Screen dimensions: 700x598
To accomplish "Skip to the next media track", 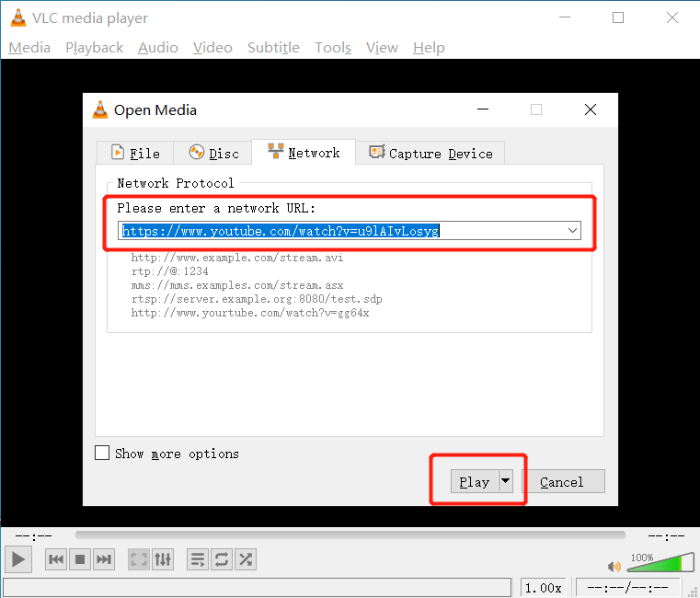I will [x=104, y=559].
